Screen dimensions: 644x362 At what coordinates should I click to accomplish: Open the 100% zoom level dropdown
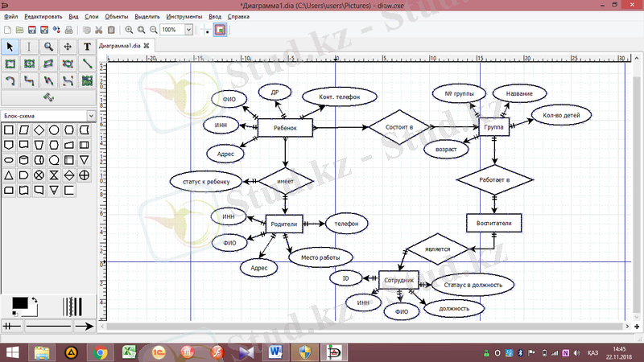tap(189, 30)
